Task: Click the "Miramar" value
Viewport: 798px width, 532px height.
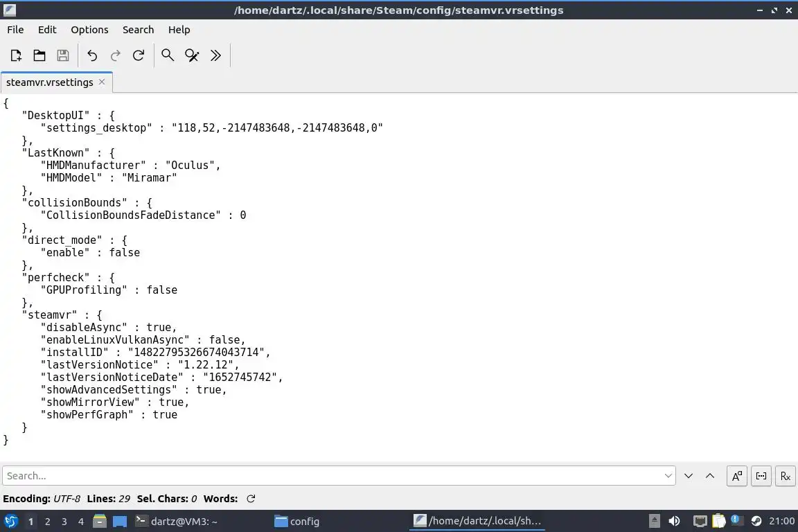Action: tap(149, 177)
